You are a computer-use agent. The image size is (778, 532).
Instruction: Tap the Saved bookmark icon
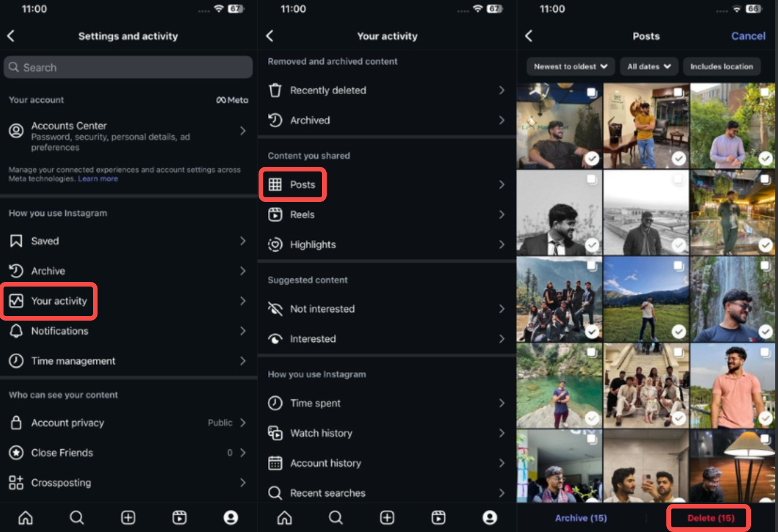point(16,241)
